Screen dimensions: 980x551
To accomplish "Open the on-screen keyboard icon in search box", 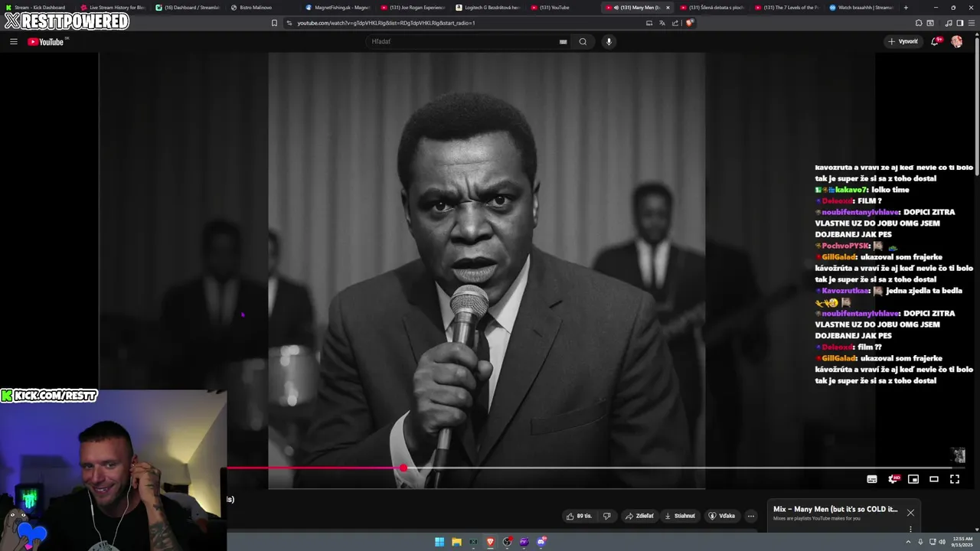I will click(x=563, y=41).
